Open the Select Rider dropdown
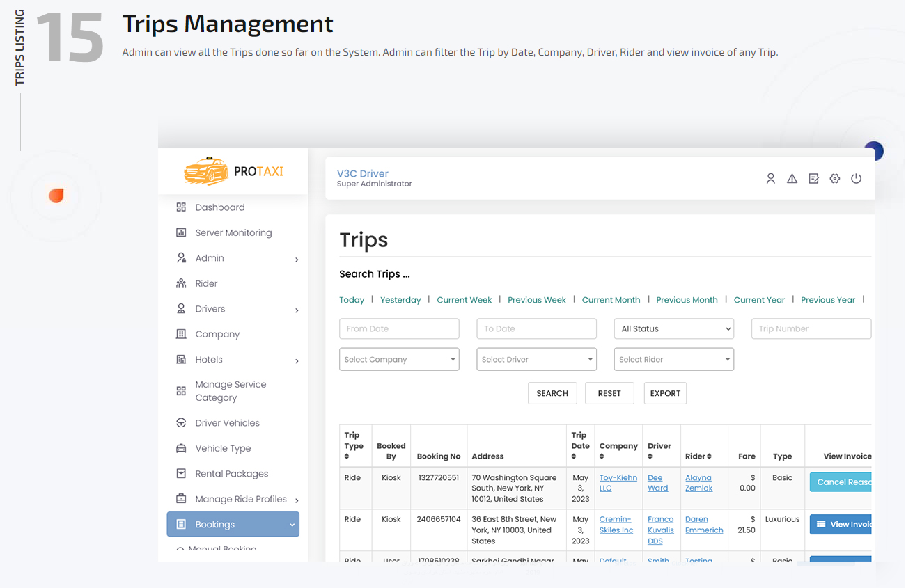The height and width of the screenshot is (588, 906). [x=673, y=359]
